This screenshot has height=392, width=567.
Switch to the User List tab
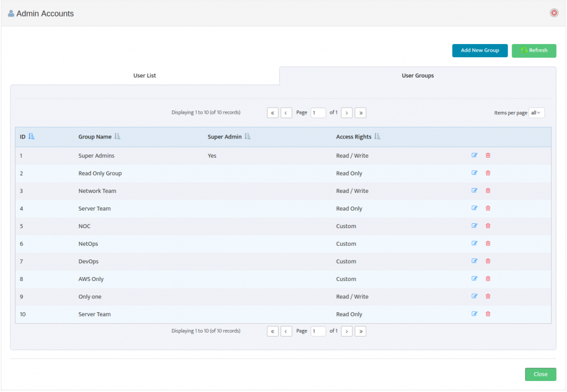click(144, 75)
